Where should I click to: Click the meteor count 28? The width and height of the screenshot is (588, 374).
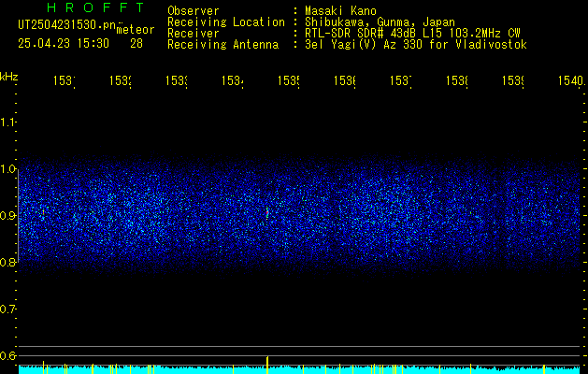coord(136,44)
